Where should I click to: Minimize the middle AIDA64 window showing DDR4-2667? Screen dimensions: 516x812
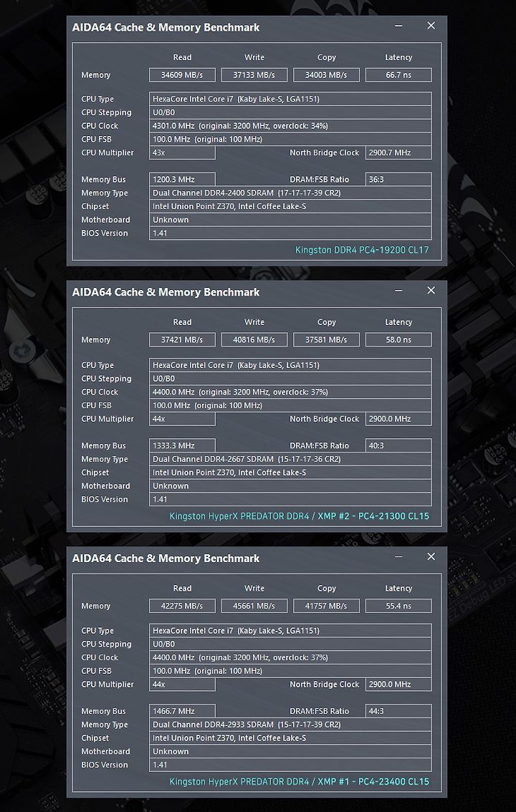pos(398,291)
